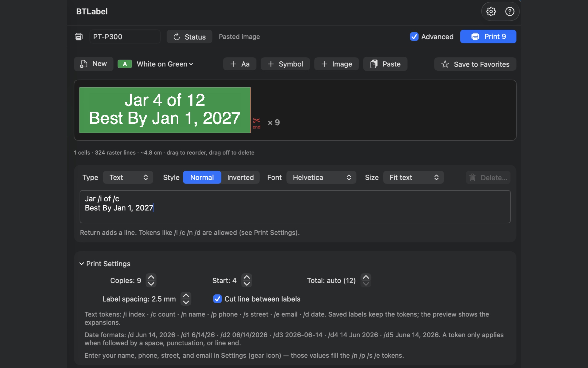Open Settings via the gear icon
Viewport: 588px width, 368px height.
point(491,11)
